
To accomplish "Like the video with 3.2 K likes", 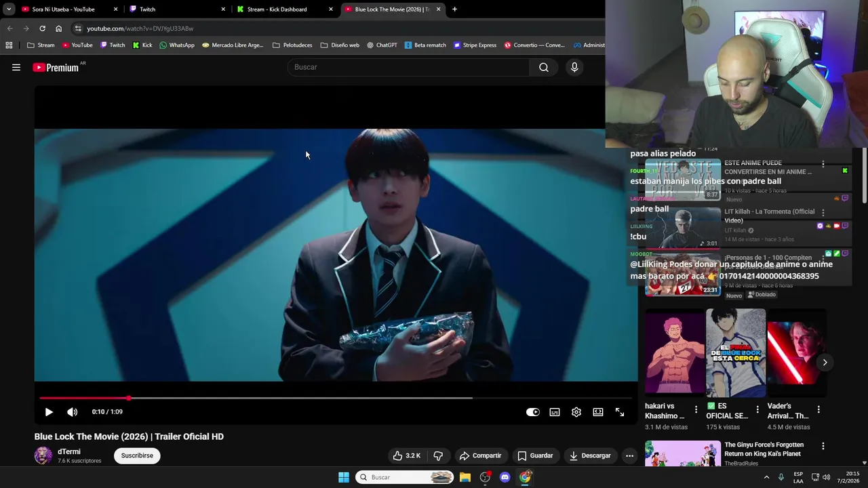I will click(x=407, y=455).
